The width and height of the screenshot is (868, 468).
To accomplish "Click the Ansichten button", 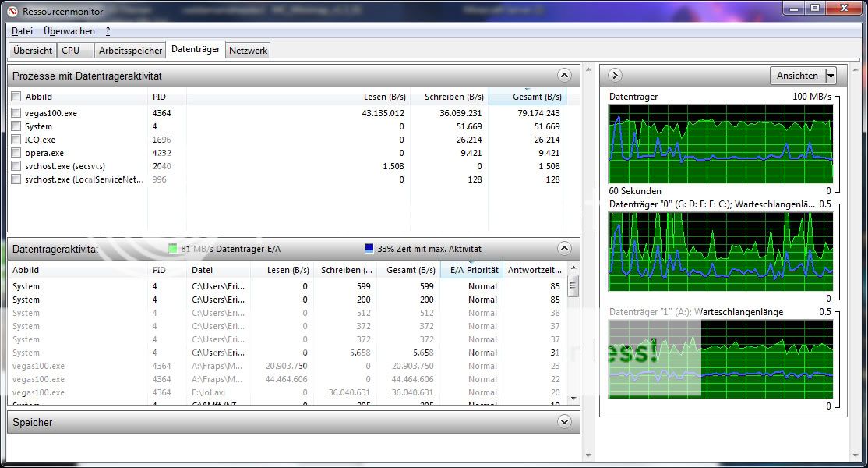I will pos(797,76).
